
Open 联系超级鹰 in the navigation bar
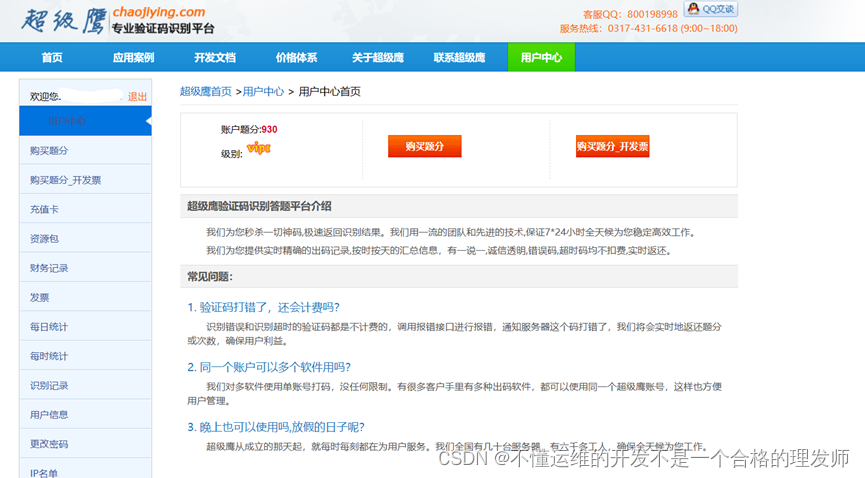[x=460, y=57]
